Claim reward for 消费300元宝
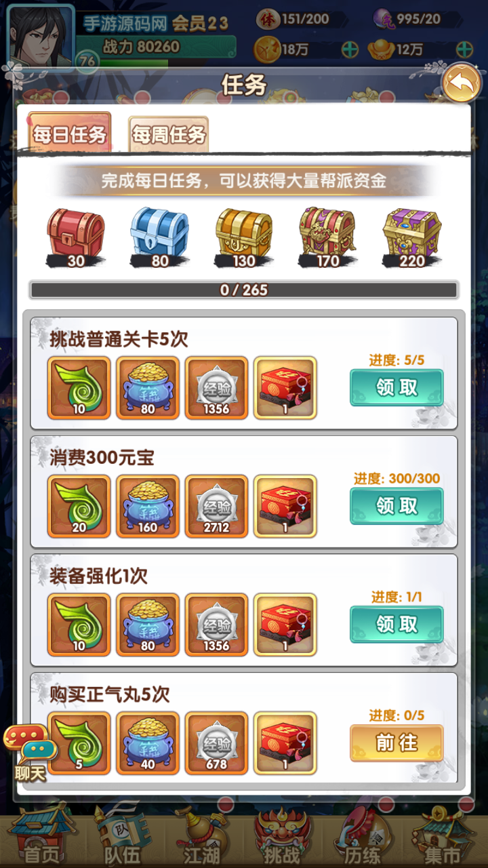The width and height of the screenshot is (488, 868). [x=396, y=506]
